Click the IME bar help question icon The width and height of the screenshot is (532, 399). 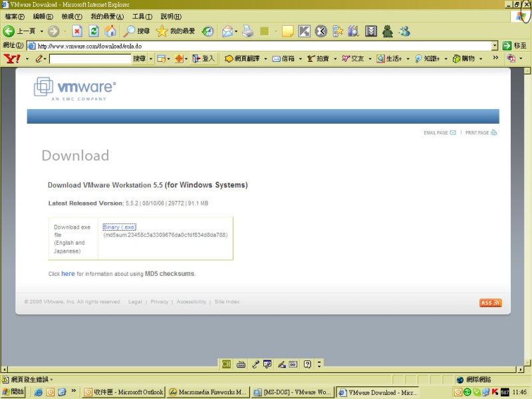[x=307, y=364]
